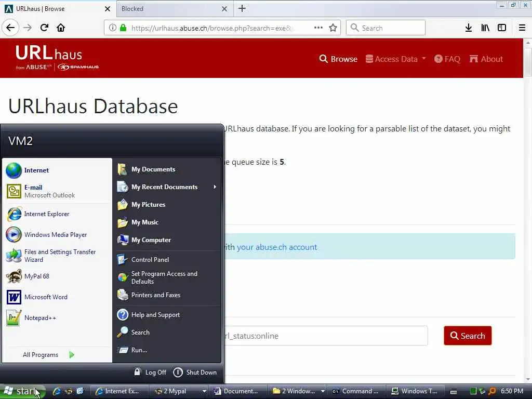Switch to the Blocked tab

(x=170, y=9)
